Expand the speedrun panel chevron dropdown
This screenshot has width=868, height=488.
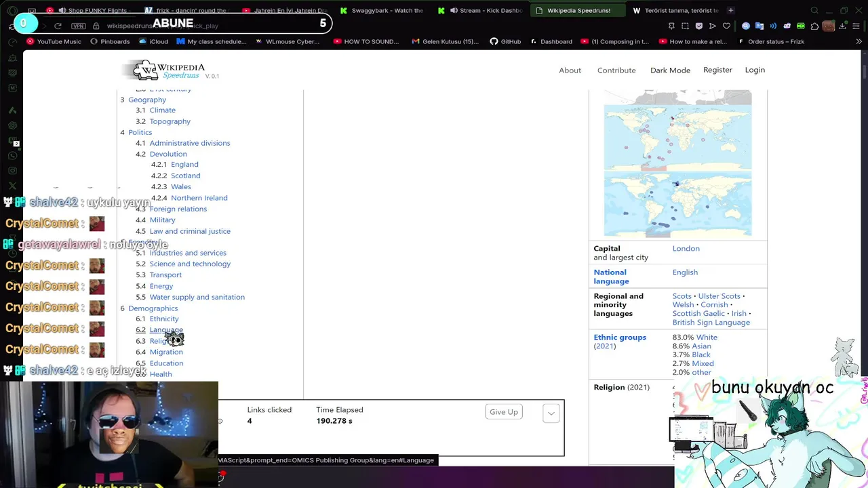click(x=551, y=413)
